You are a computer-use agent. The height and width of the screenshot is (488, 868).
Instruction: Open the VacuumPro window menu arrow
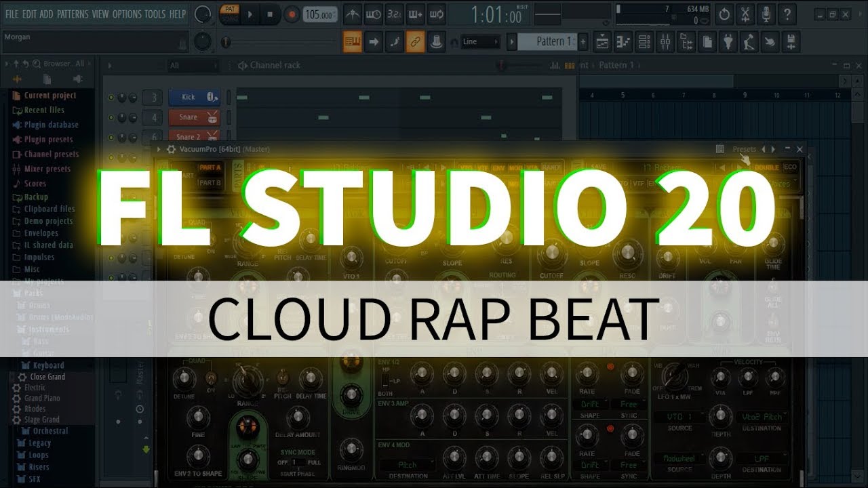[159, 149]
